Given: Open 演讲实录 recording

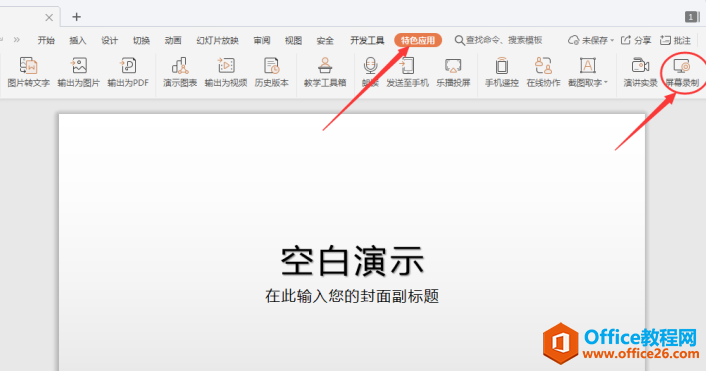Looking at the screenshot, I should tap(640, 72).
